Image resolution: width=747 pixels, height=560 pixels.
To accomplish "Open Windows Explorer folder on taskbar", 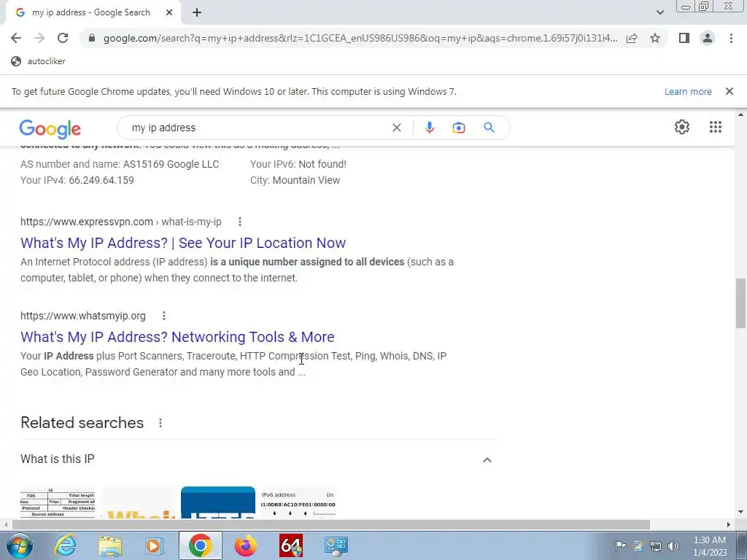I will coord(110,545).
